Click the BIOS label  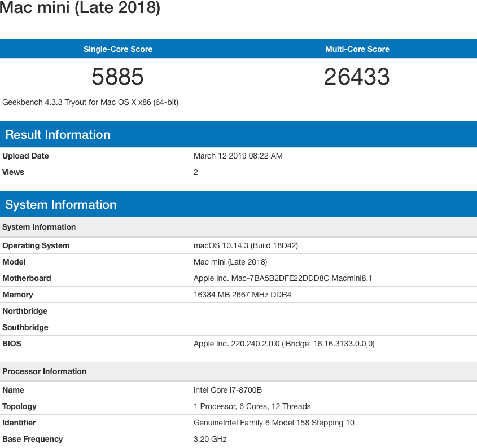click(x=12, y=344)
